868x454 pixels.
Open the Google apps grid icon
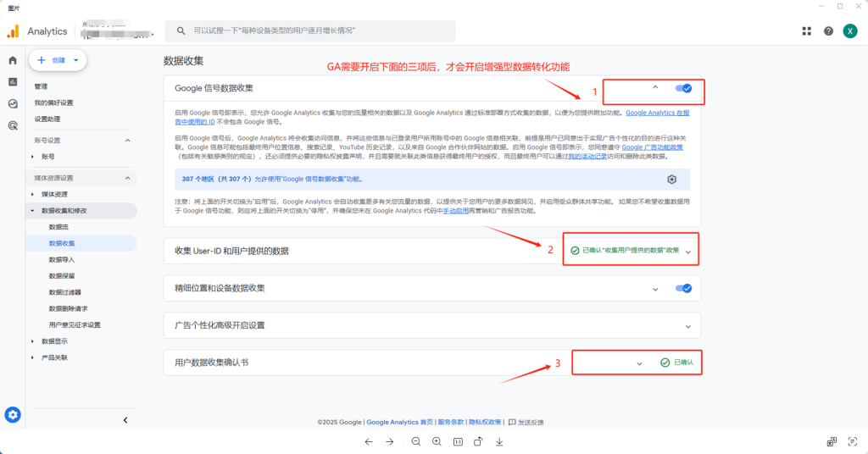(x=807, y=31)
